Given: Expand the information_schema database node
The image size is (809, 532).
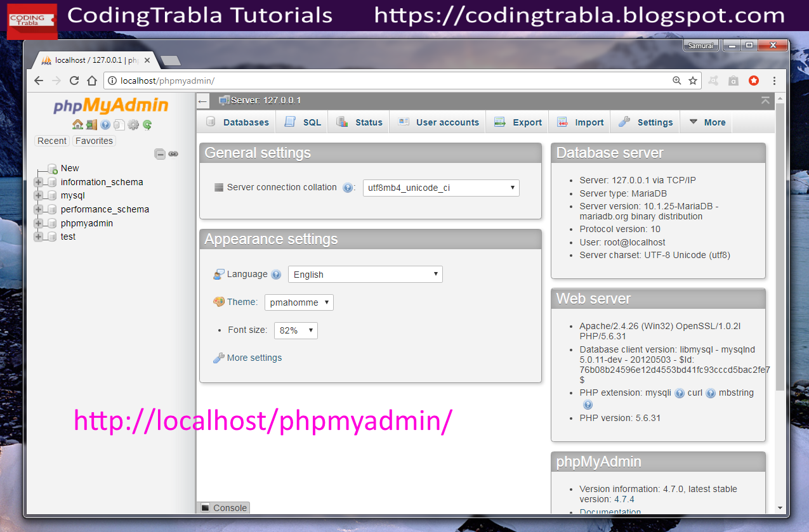Looking at the screenshot, I should (38, 182).
